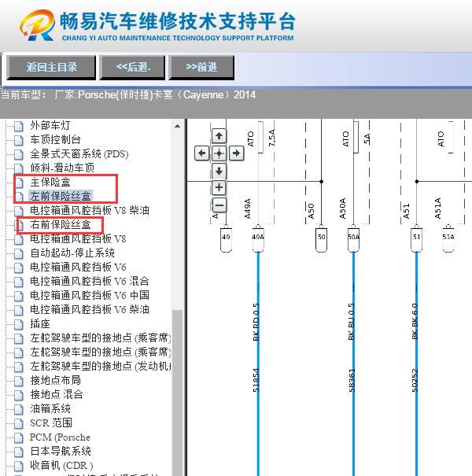This screenshot has height=476, width=472.
Task: Select 日本导航系统 tree entry
Action: pyautogui.click(x=61, y=451)
